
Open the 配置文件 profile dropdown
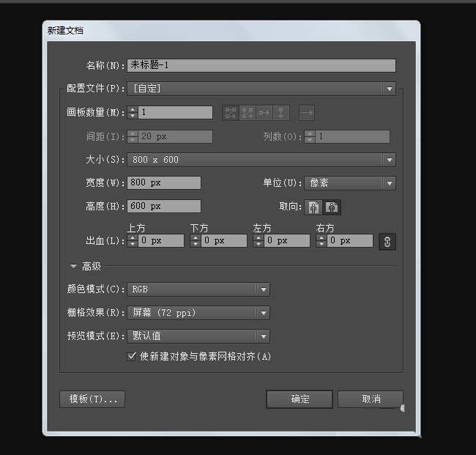pos(261,89)
